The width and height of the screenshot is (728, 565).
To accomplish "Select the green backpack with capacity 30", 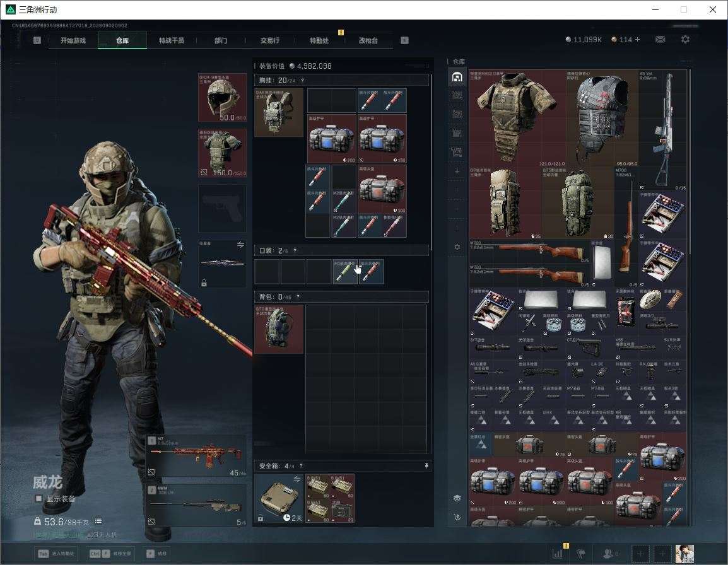I will [x=578, y=203].
